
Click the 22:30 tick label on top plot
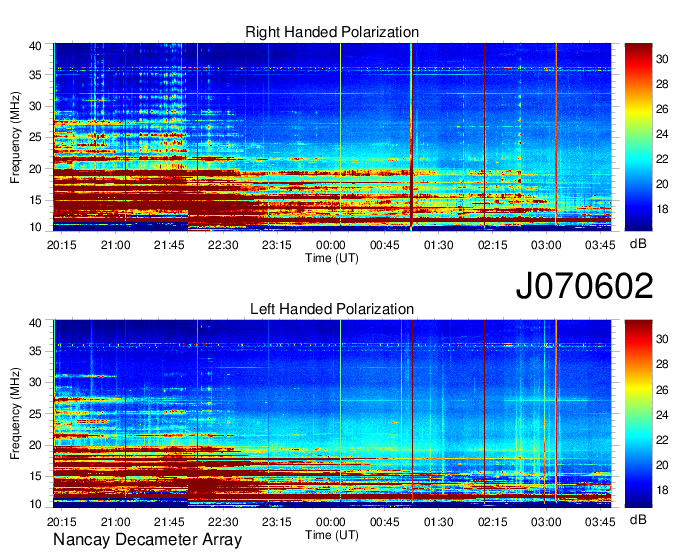click(x=223, y=245)
